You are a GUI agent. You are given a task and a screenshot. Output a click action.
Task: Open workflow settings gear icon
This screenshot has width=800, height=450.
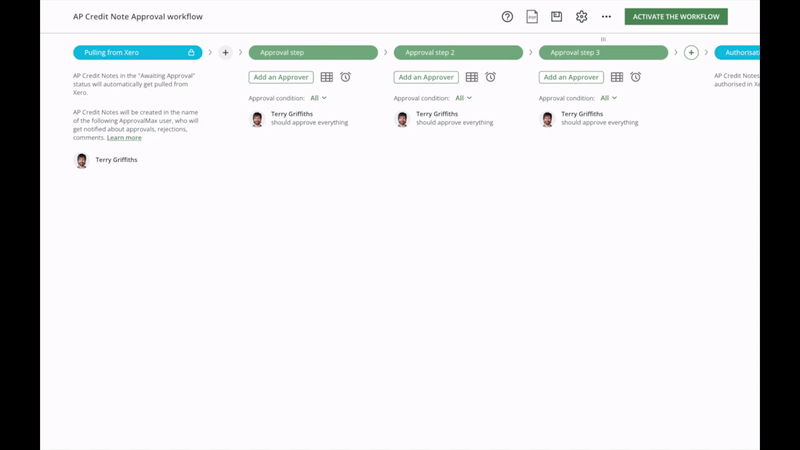coord(581,17)
